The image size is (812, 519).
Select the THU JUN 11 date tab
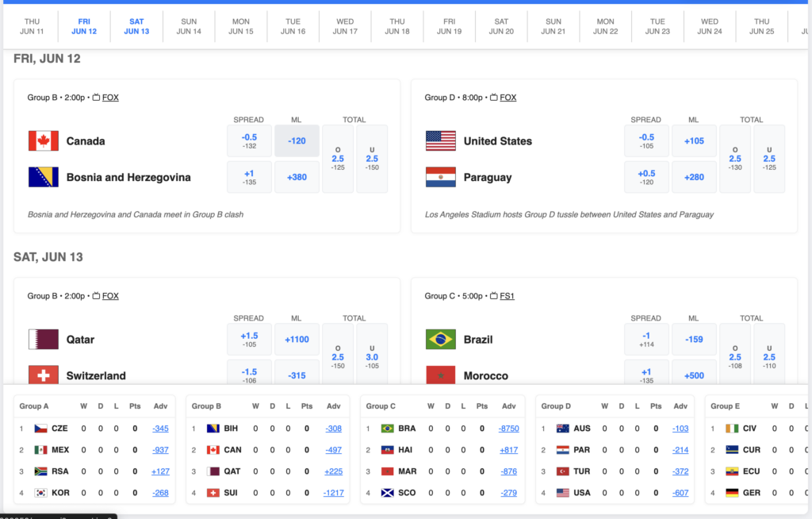point(32,26)
